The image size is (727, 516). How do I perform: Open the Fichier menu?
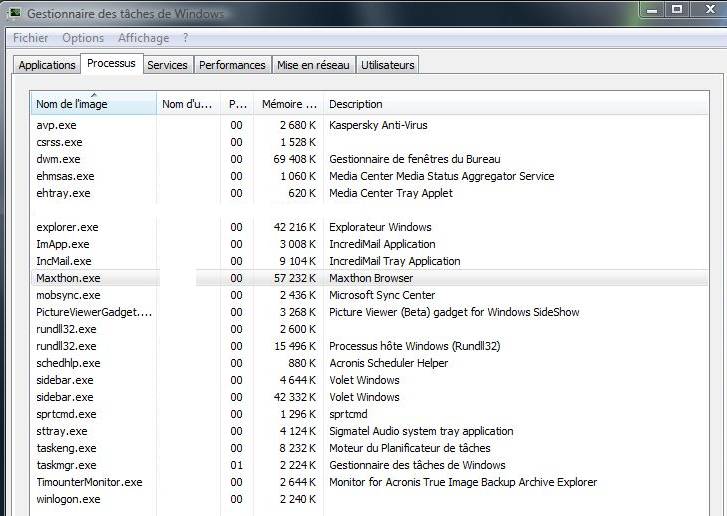pos(30,38)
